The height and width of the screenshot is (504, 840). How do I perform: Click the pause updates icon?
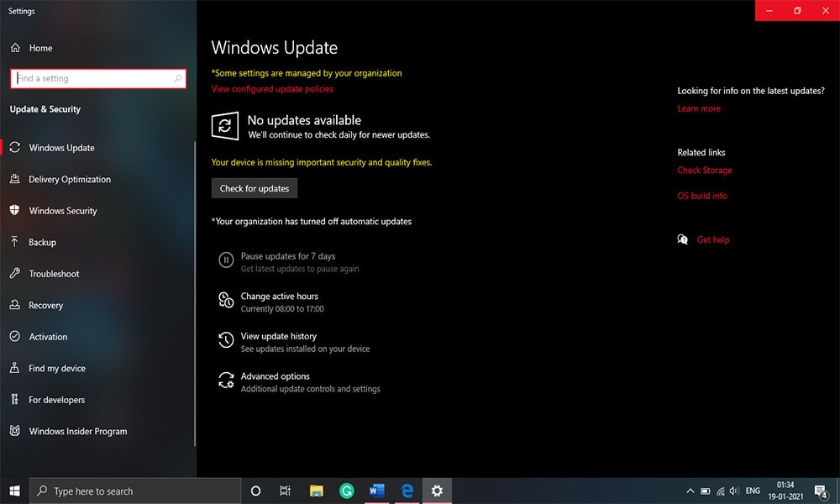pyautogui.click(x=226, y=260)
